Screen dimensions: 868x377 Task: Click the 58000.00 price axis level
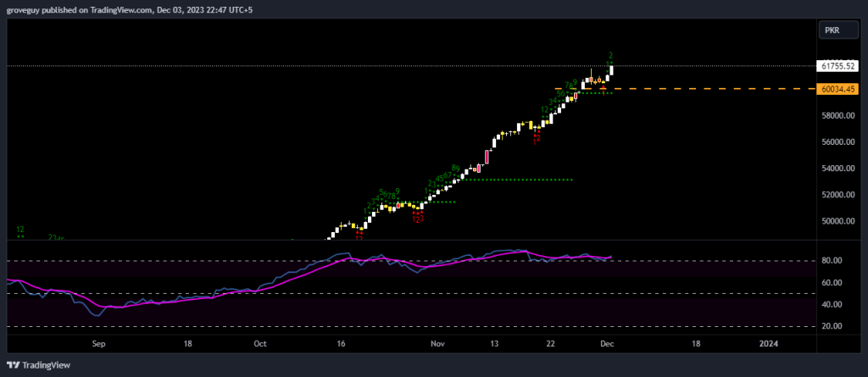click(837, 116)
